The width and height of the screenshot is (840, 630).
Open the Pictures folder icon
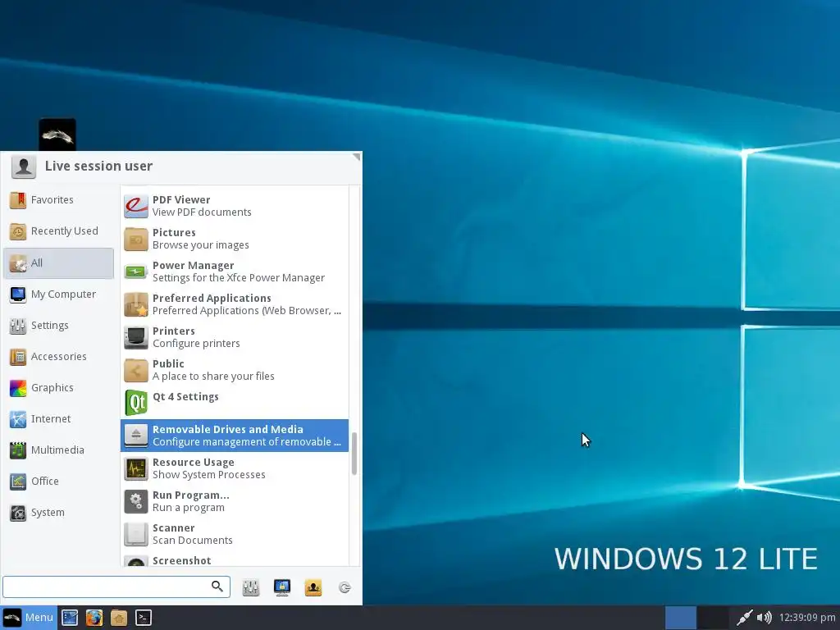click(x=136, y=239)
